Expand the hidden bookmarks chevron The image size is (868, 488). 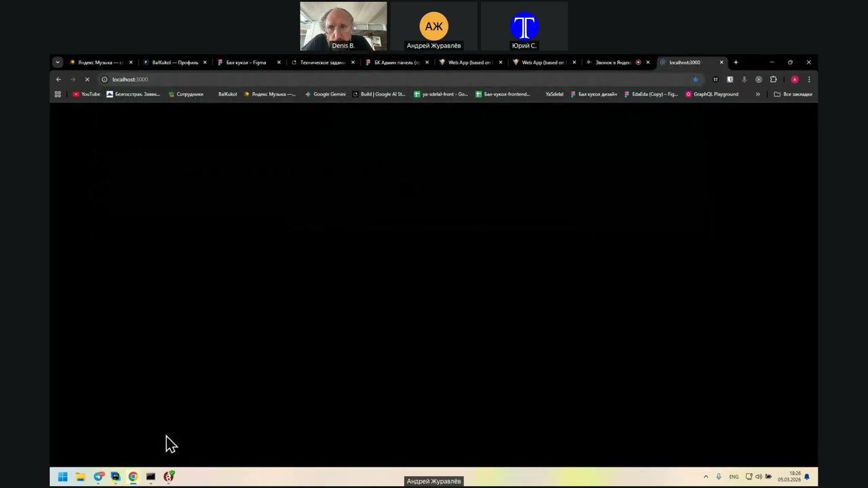[757, 94]
